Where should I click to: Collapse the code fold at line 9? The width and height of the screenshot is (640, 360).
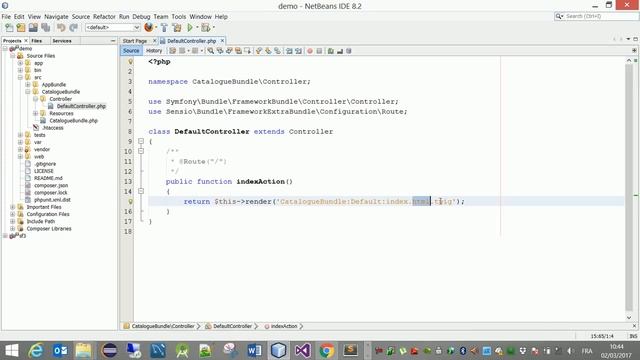pos(141,141)
